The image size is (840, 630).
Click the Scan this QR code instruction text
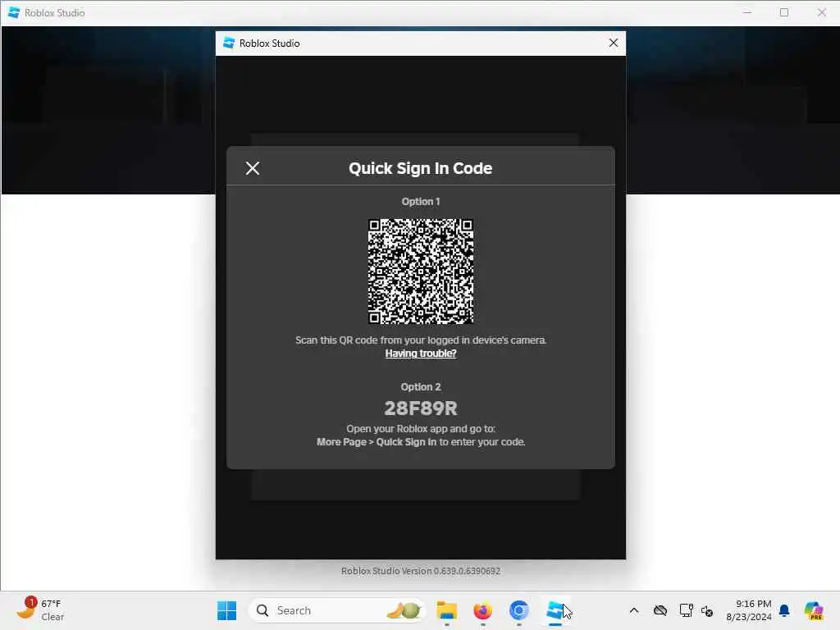[x=421, y=340]
